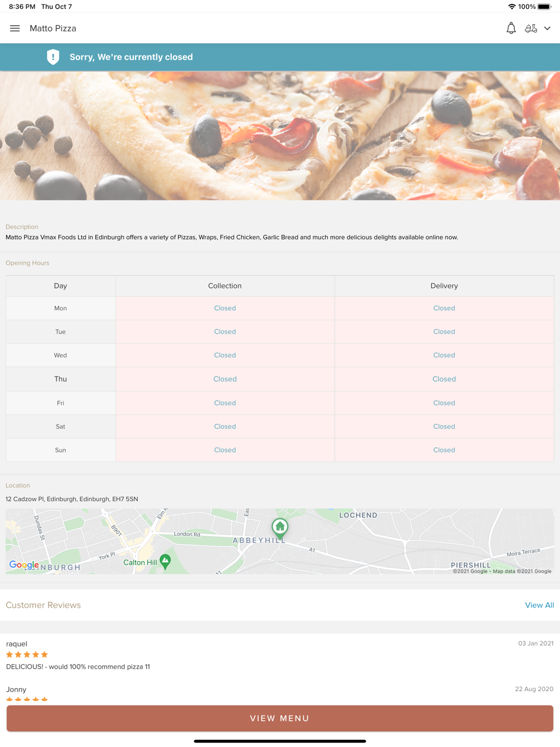
Task: Tap Thursday's Collection Closed cell
Action: coord(225,379)
